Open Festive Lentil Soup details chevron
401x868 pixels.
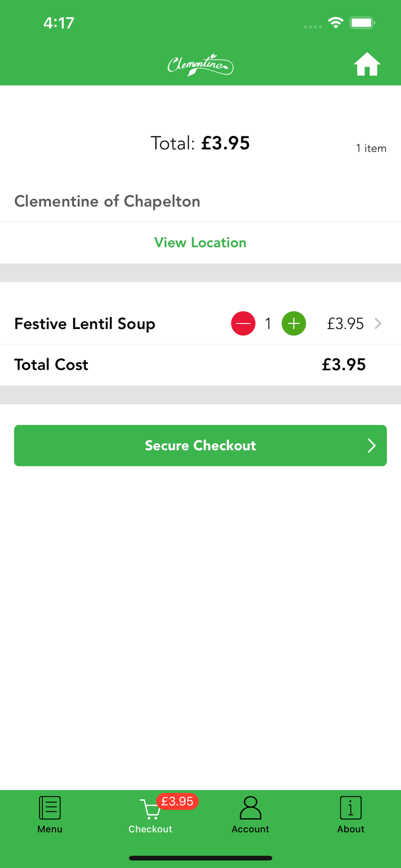click(378, 324)
